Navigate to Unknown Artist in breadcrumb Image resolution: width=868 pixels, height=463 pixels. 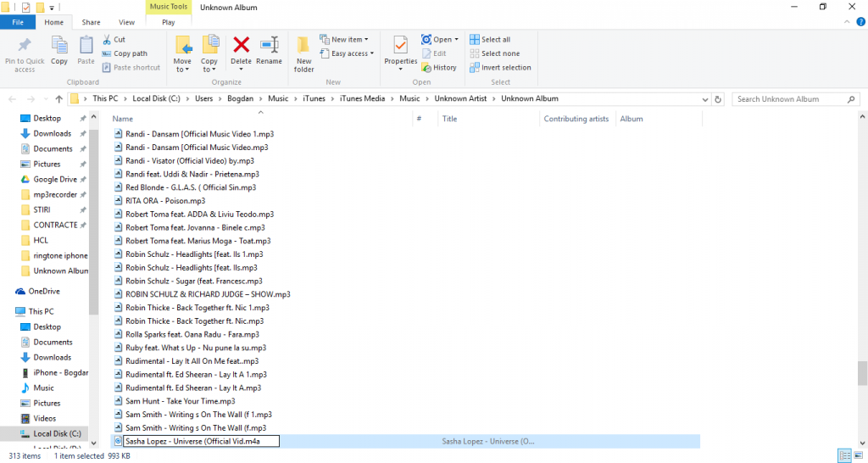click(460, 98)
